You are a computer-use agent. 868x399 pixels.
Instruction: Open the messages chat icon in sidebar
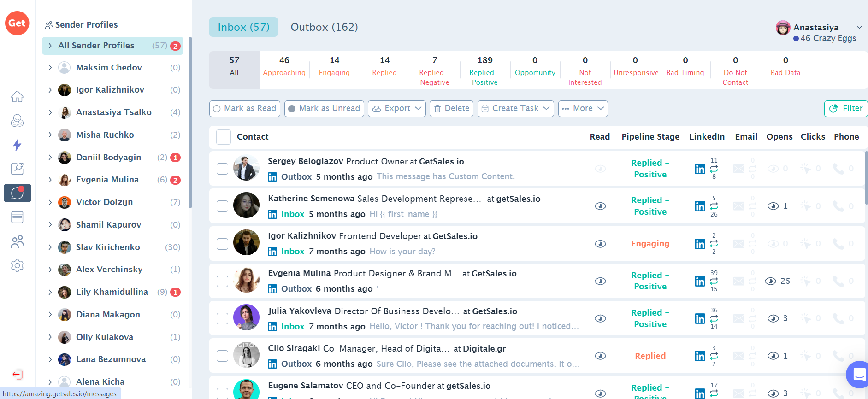tap(18, 193)
